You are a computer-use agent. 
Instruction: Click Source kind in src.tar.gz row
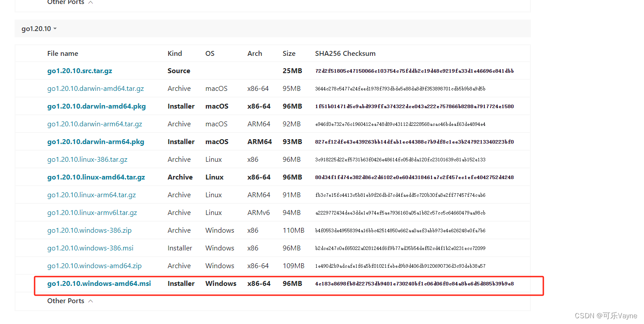pyautogui.click(x=179, y=71)
